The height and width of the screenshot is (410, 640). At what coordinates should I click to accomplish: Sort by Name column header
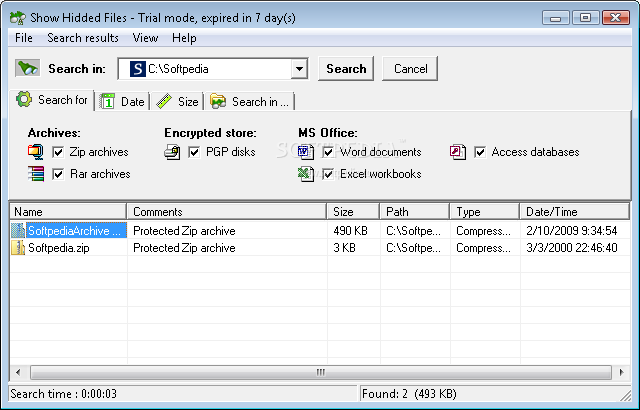(x=68, y=212)
